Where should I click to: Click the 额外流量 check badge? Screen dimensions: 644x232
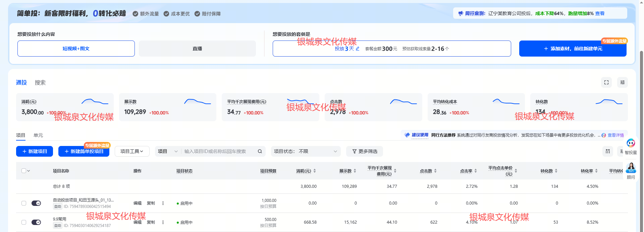click(136, 14)
